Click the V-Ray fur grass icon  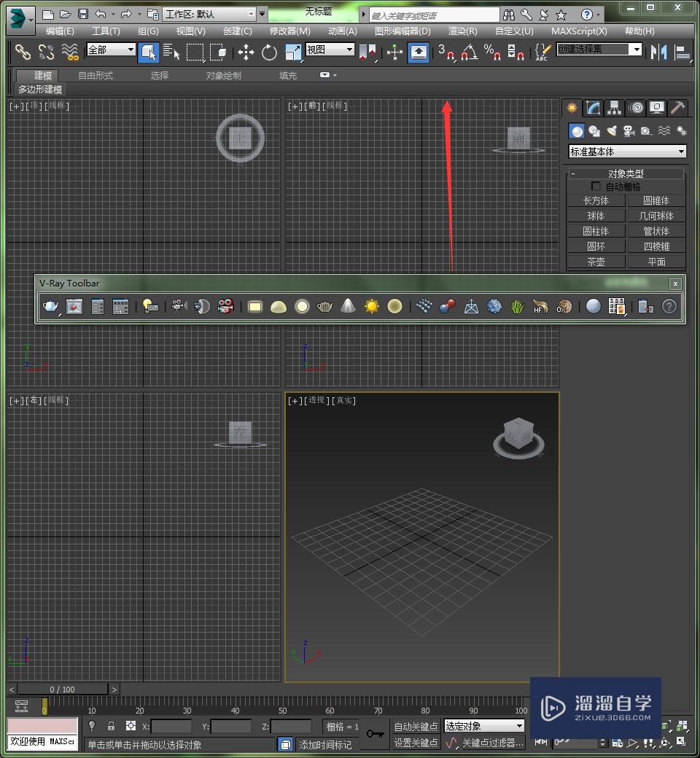pos(517,307)
